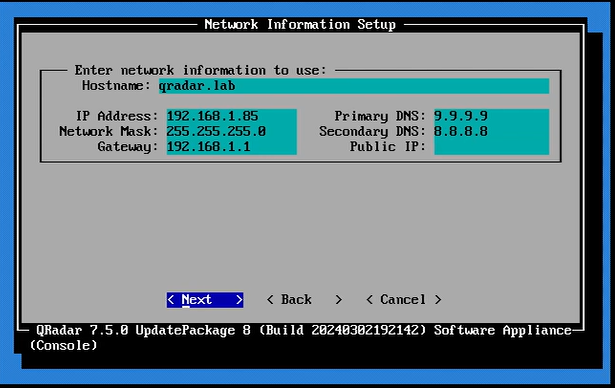
Task: Edit the Gateway field 192.168.1.1
Action: (x=231, y=147)
